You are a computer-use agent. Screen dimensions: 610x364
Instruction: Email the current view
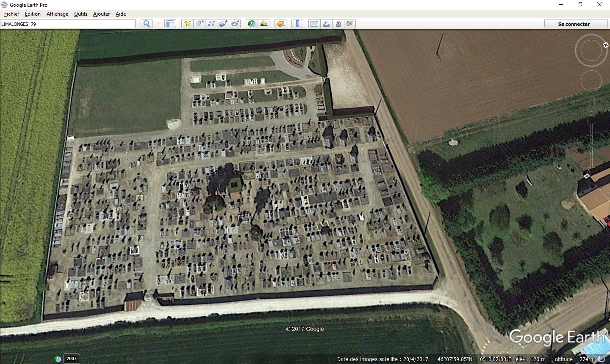[314, 24]
